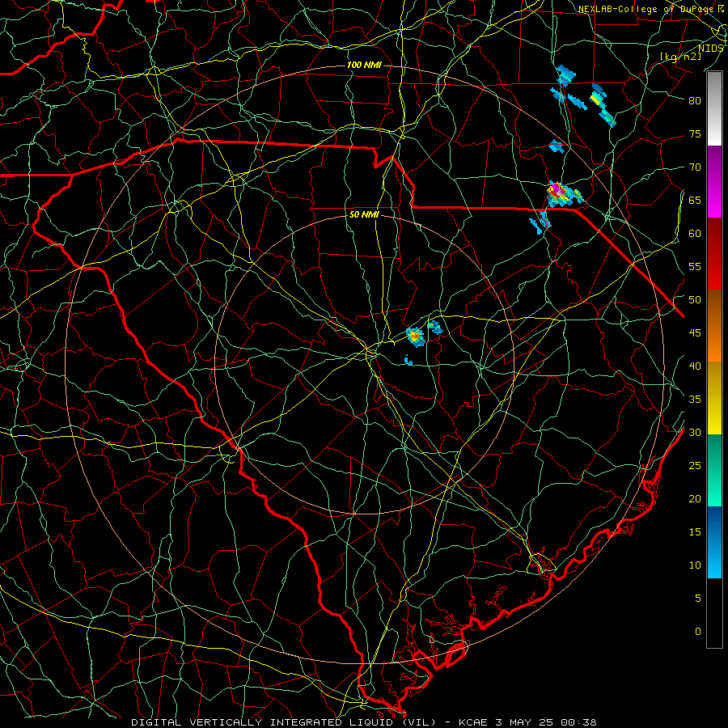
Task: Click the storm cell with the orange core east of the radar center
Action: [x=415, y=336]
